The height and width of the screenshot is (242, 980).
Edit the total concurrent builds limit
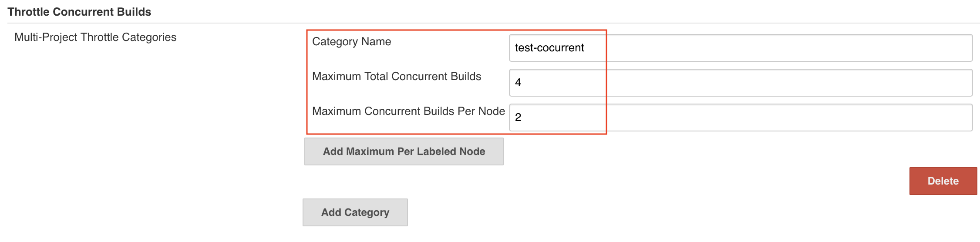point(740,83)
